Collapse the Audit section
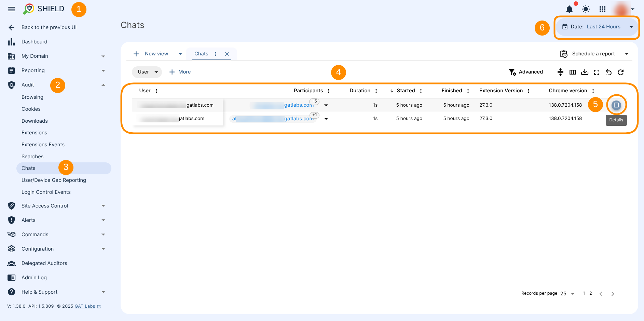This screenshot has width=644, height=321. [x=103, y=85]
